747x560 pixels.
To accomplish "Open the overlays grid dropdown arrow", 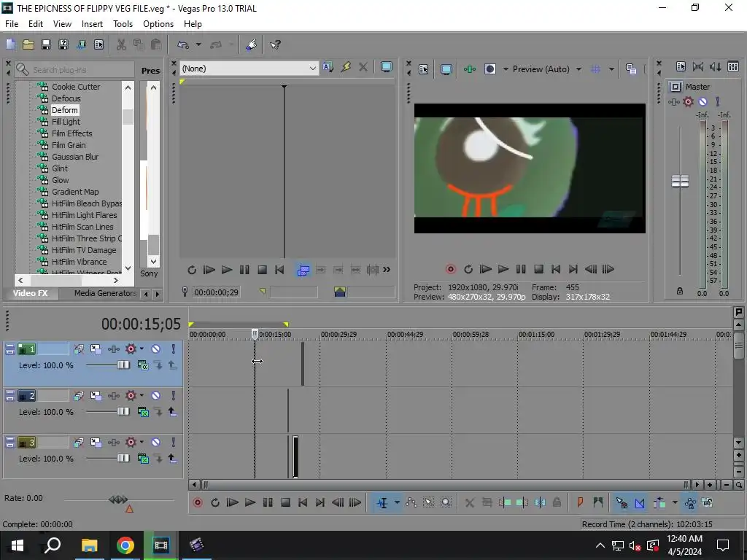I will 612,69.
